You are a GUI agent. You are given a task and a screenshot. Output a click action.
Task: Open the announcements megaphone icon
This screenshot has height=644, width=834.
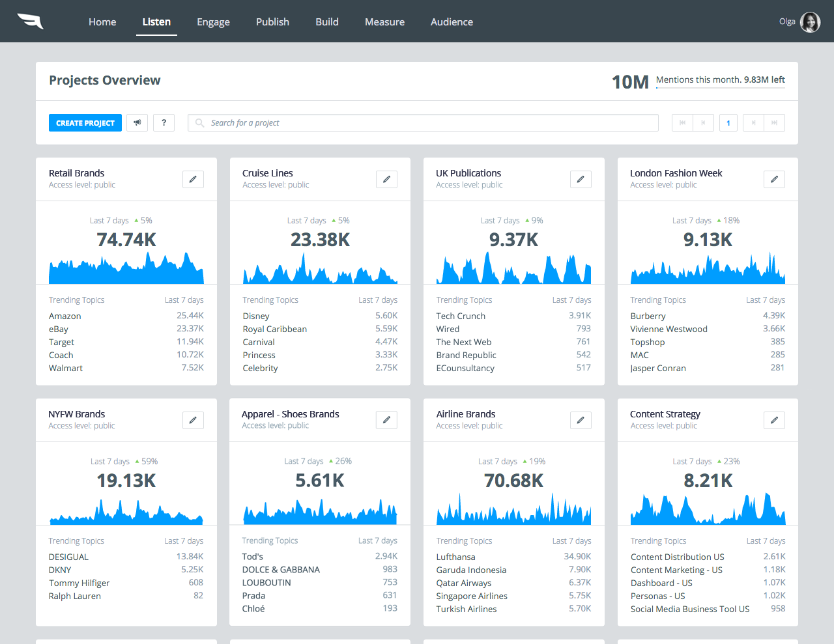coord(137,122)
